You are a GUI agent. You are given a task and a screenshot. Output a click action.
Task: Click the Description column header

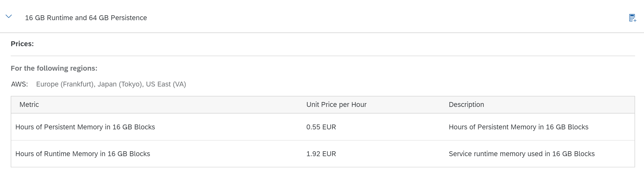pyautogui.click(x=466, y=105)
